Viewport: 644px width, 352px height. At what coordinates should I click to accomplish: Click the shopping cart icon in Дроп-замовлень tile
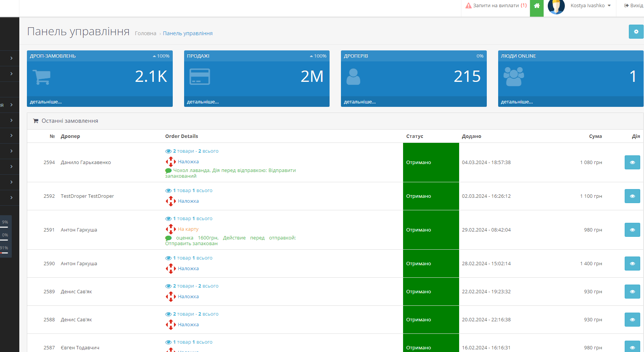click(41, 77)
